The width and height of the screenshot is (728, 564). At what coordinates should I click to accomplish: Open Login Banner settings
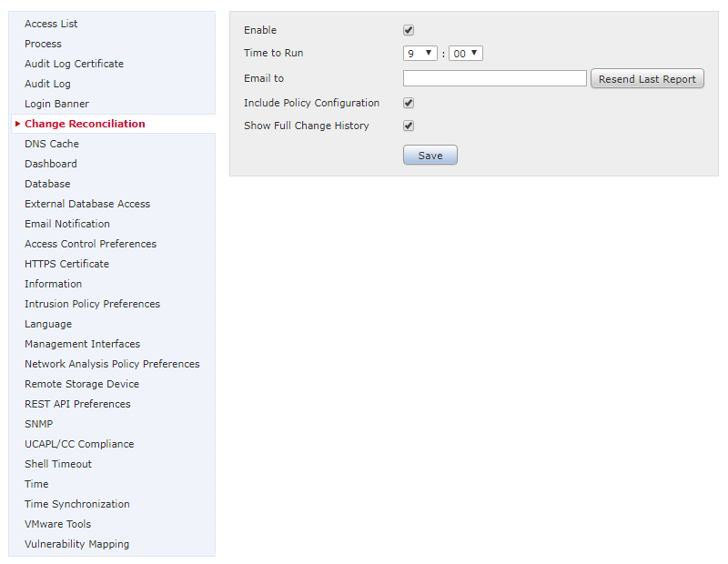click(56, 104)
